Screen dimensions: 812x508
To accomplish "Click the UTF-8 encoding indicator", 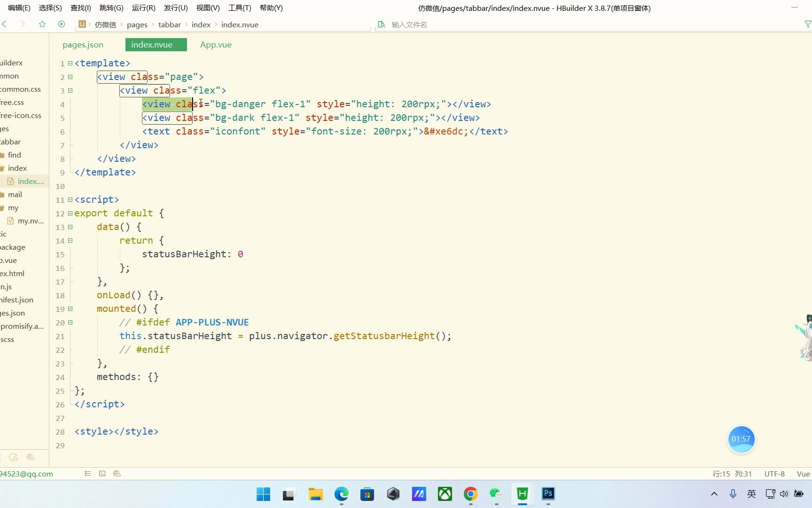I will pos(774,474).
